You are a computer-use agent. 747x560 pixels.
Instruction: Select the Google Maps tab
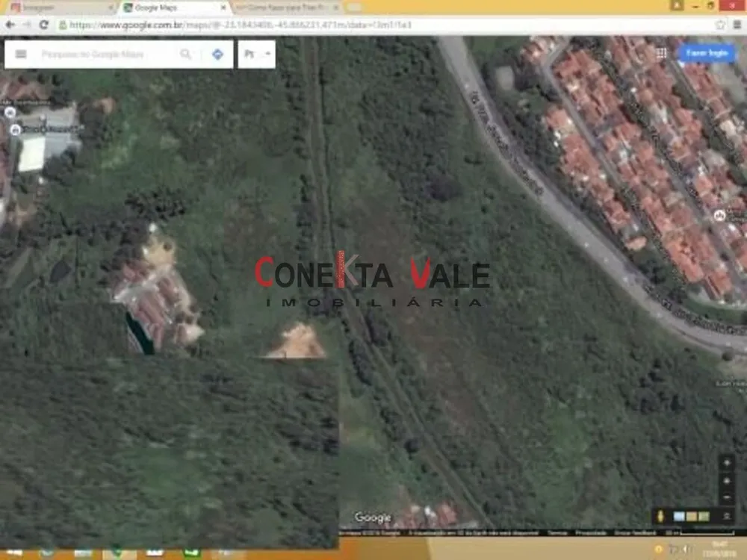tap(174, 7)
